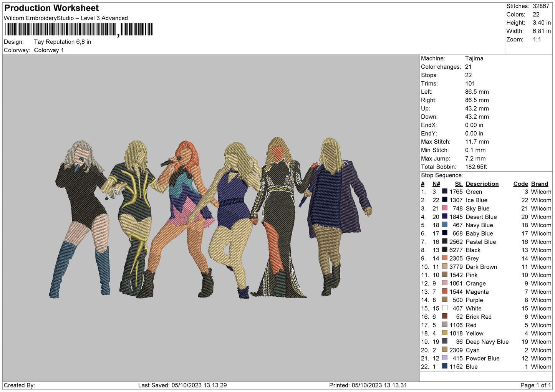Image resolution: width=555 pixels, height=392 pixels.
Task: Select the "Code" column header
Action: coord(520,184)
